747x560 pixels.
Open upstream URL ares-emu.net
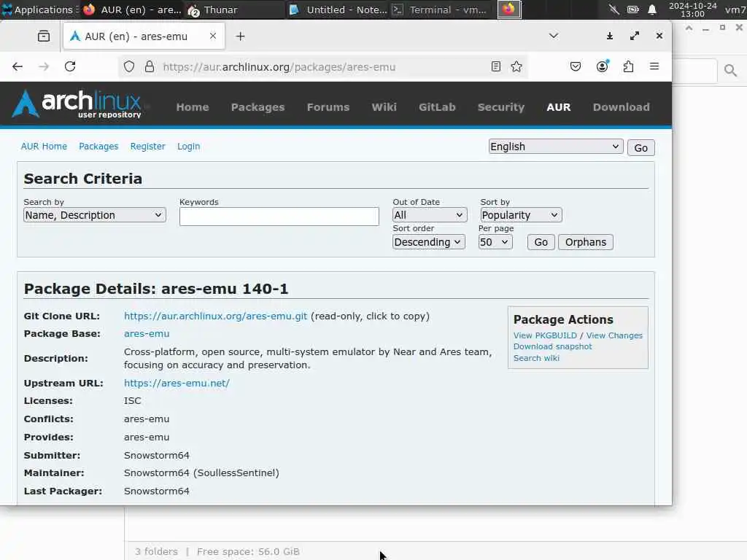point(177,383)
